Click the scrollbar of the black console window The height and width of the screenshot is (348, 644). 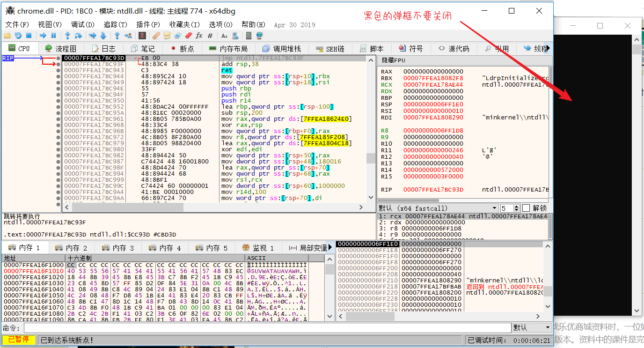coord(637,175)
